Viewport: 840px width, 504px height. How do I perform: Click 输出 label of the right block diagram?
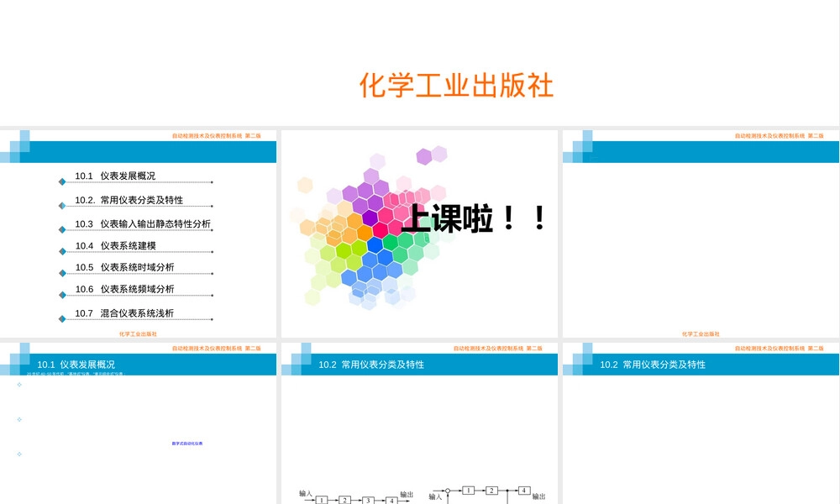(538, 496)
